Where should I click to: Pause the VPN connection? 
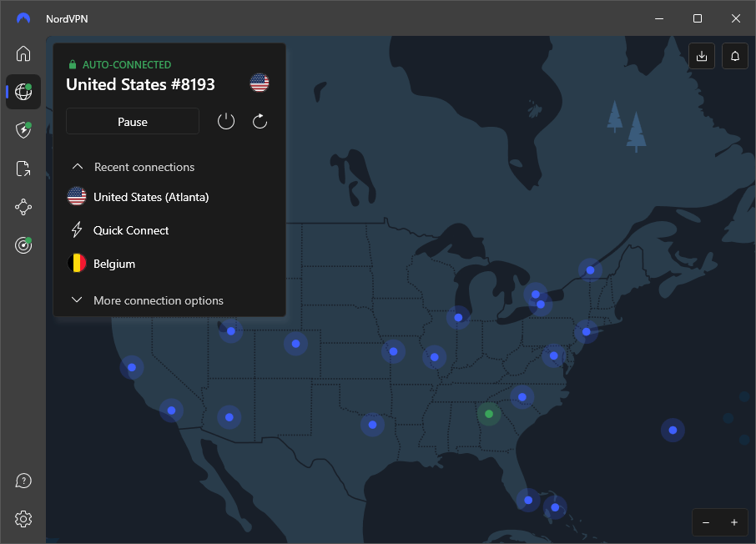(x=133, y=122)
